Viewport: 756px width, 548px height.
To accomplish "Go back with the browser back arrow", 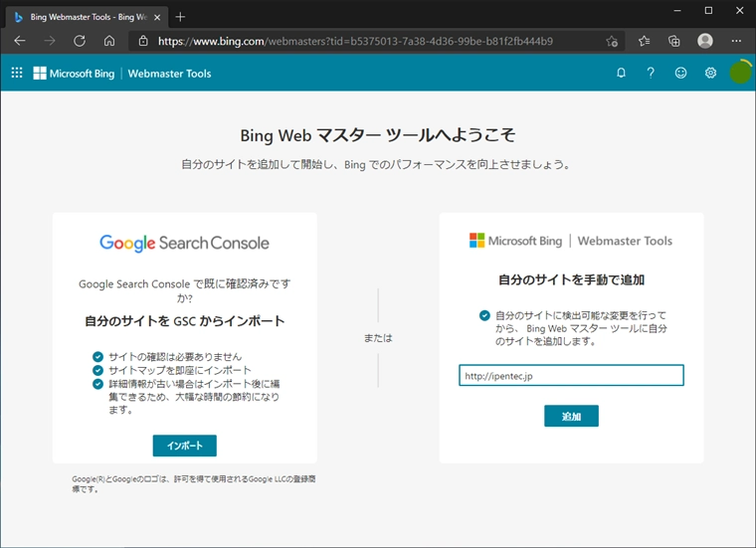I will pyautogui.click(x=20, y=41).
